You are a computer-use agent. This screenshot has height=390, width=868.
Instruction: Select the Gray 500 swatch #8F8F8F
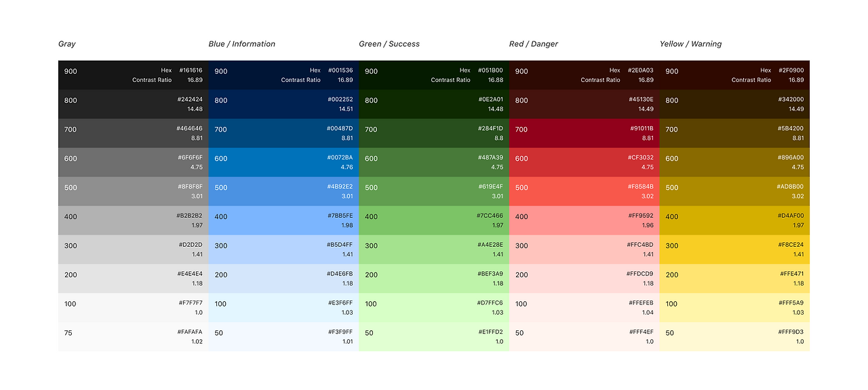tap(134, 192)
